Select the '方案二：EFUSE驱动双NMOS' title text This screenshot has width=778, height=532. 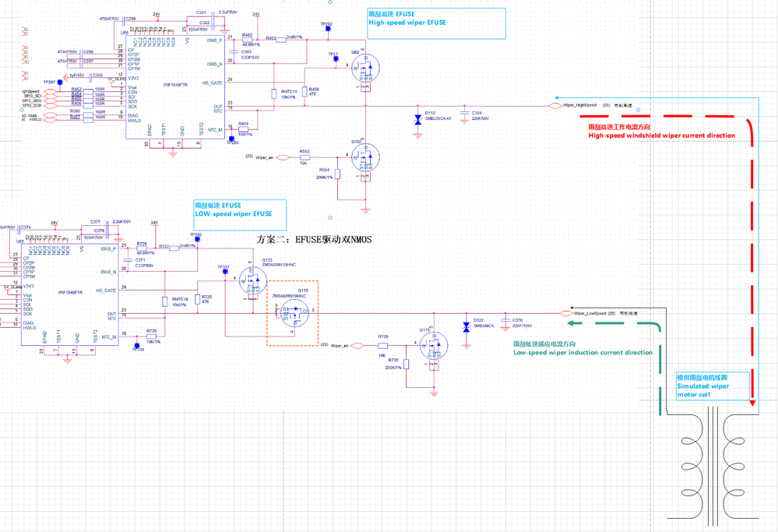pos(314,240)
